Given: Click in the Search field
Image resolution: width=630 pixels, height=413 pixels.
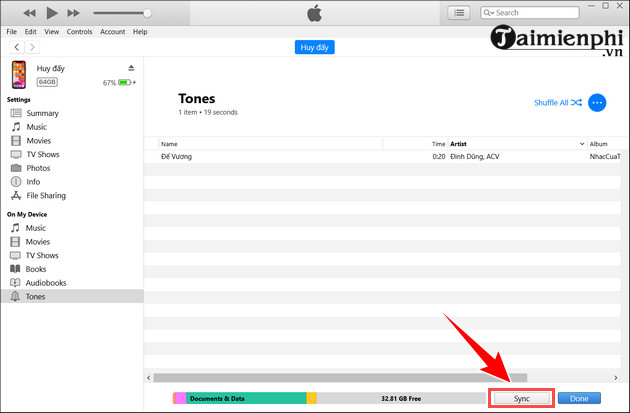Looking at the screenshot, I should click(530, 13).
